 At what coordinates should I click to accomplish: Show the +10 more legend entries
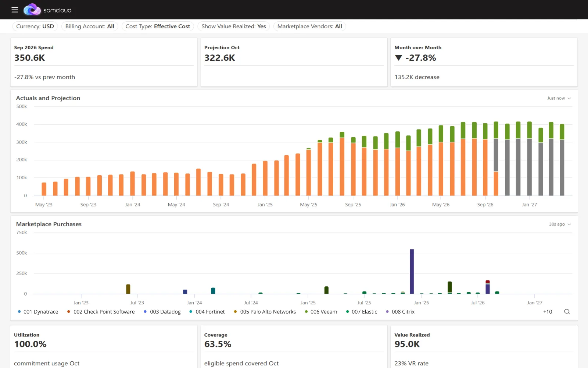coord(548,312)
